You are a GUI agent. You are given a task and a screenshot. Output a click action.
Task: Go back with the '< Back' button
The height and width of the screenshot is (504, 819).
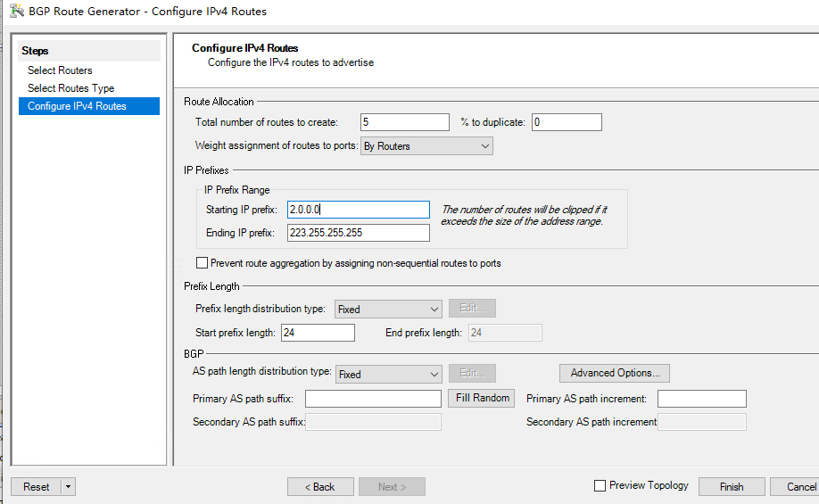(x=320, y=487)
